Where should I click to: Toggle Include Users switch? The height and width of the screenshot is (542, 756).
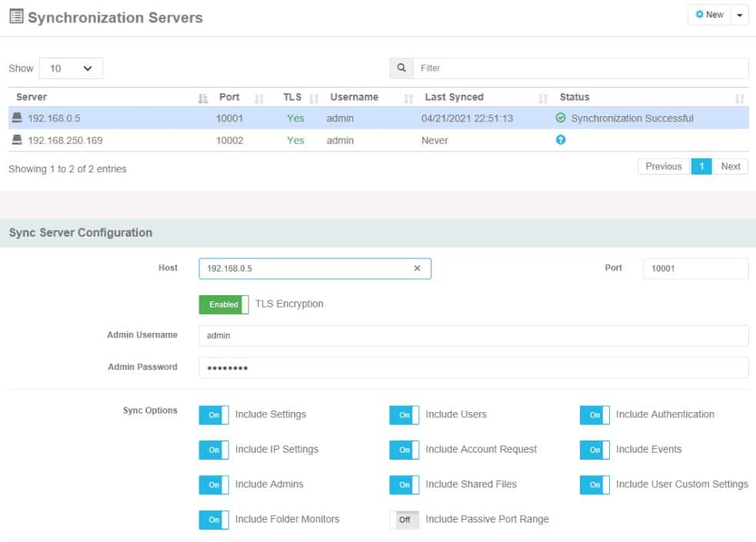pos(404,415)
